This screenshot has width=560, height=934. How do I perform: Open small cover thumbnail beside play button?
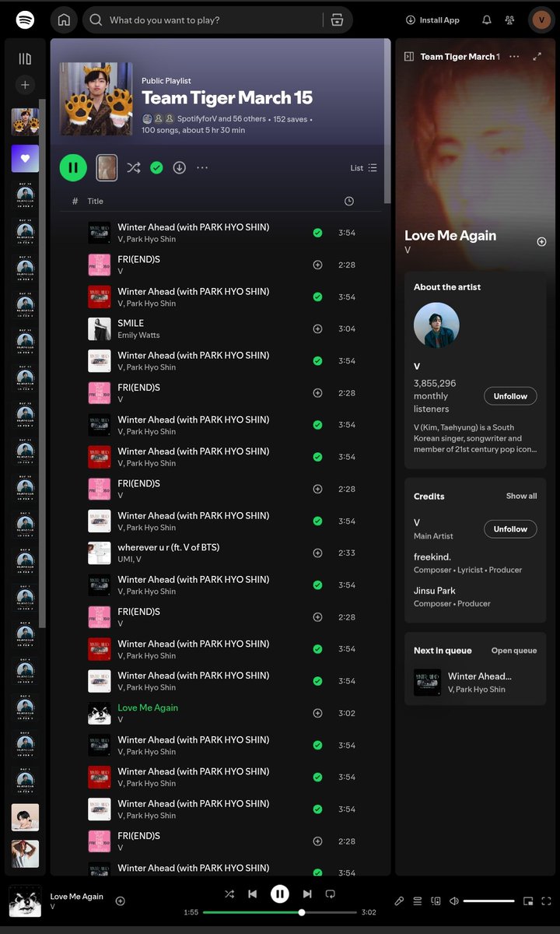coord(107,167)
